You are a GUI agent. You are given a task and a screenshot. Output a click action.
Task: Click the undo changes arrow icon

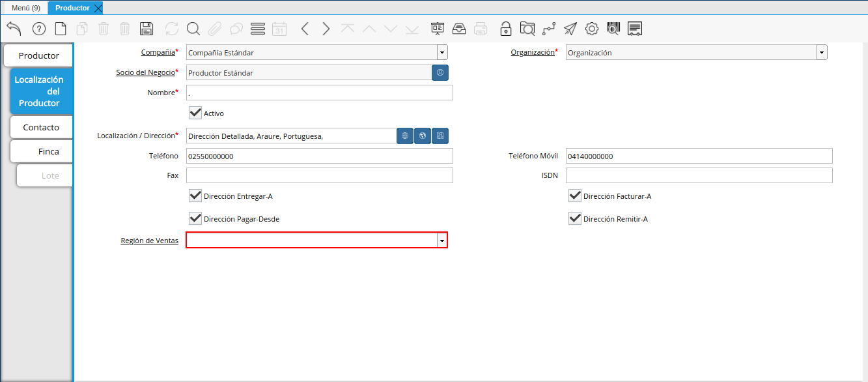14,29
